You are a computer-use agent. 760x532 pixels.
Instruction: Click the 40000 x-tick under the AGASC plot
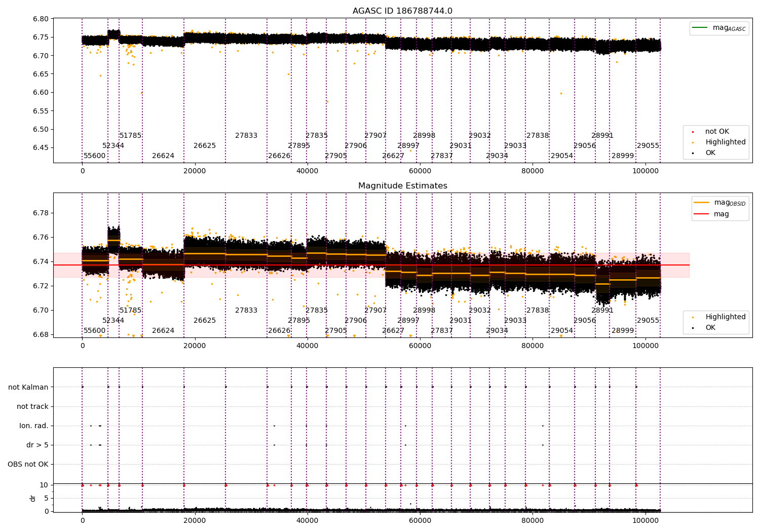[x=308, y=171]
